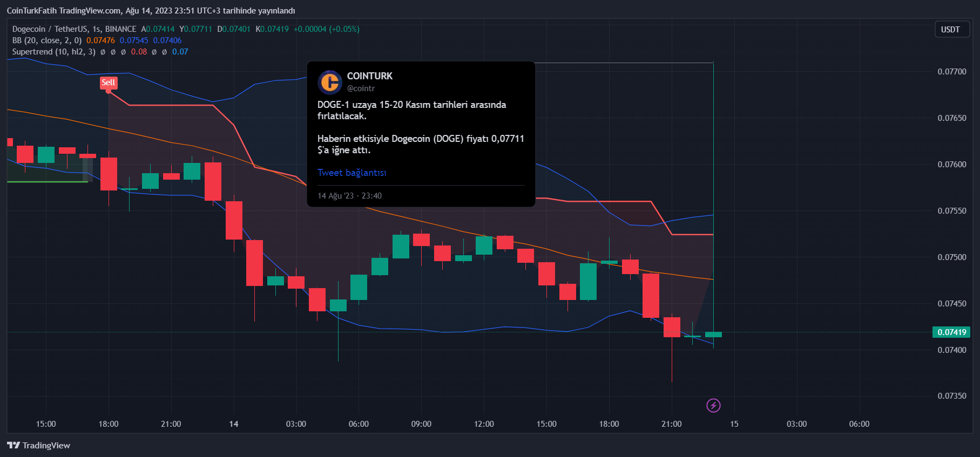
Task: Click the @cointr handle
Action: [x=361, y=88]
